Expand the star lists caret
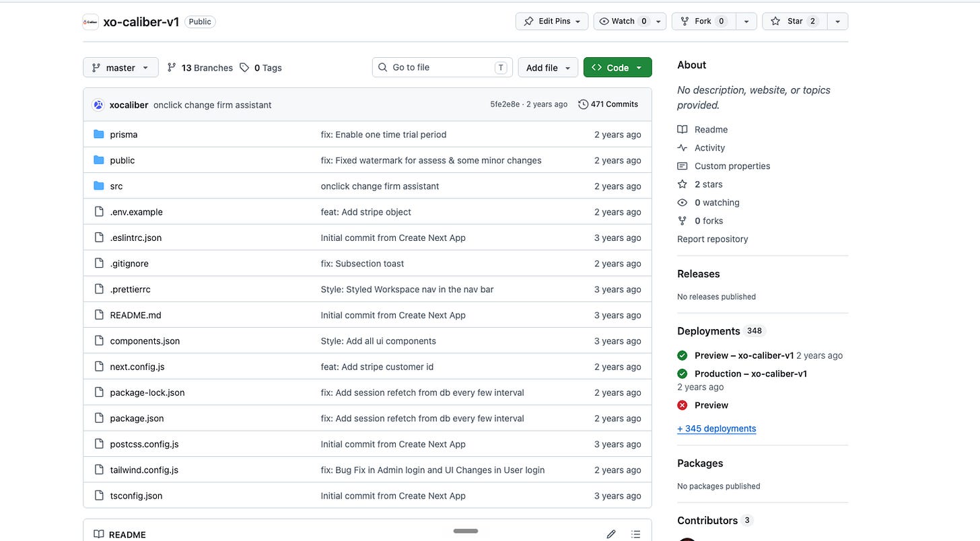 (837, 22)
